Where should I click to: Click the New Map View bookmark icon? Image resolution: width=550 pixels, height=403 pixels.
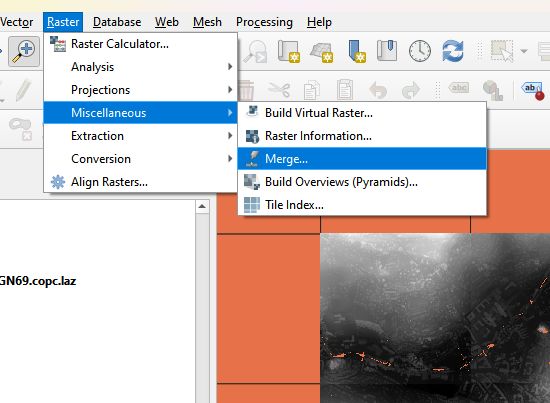click(289, 52)
